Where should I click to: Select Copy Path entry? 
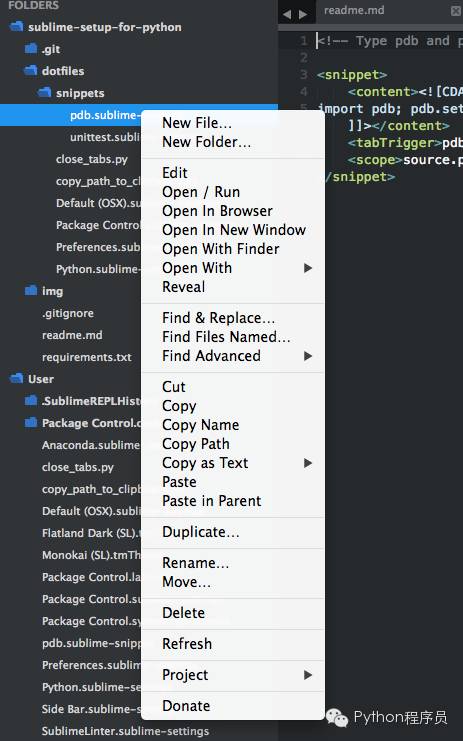coord(196,444)
